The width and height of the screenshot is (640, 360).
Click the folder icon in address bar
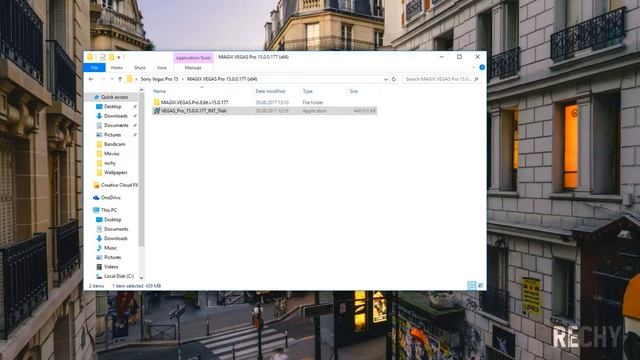[130, 79]
